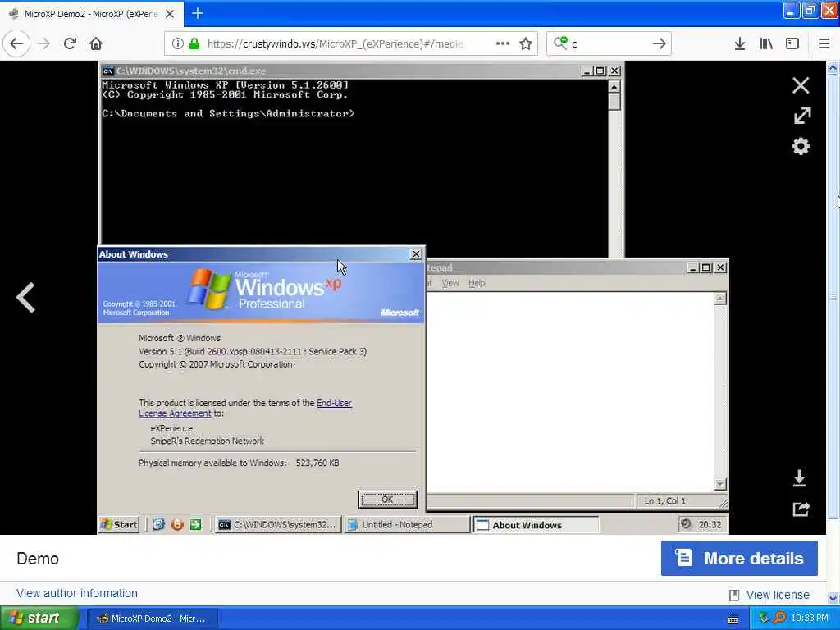Open the View license link
The height and width of the screenshot is (630, 840).
click(x=778, y=595)
